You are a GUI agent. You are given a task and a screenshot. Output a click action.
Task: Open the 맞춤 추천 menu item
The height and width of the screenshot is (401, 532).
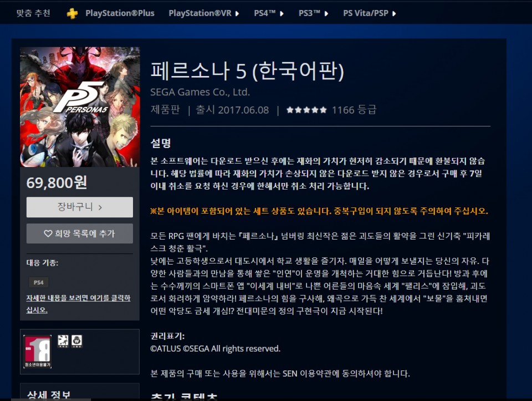pyautogui.click(x=33, y=13)
